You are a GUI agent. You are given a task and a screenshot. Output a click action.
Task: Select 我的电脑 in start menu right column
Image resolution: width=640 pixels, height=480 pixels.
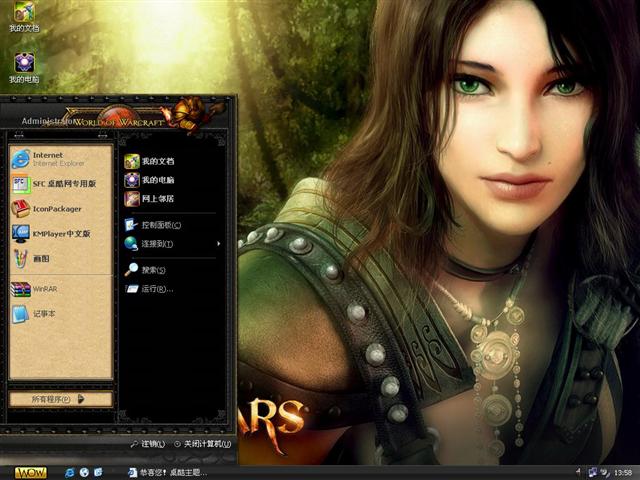(156, 180)
